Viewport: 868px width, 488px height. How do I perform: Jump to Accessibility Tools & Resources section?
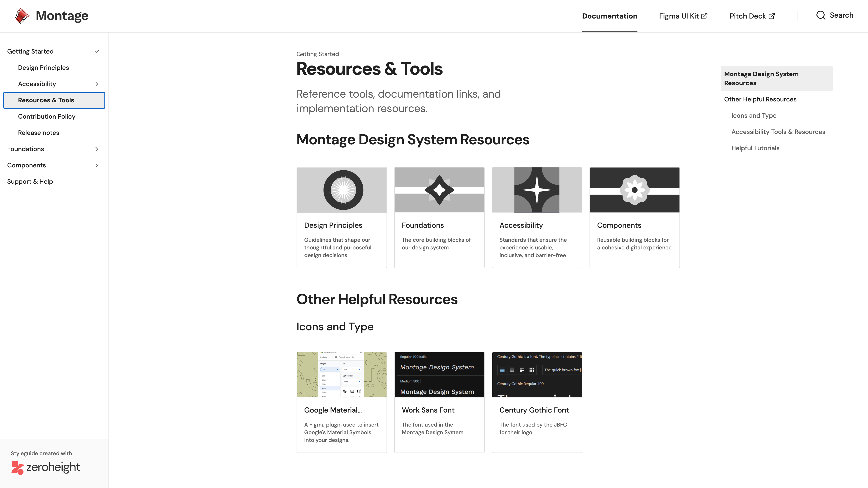pos(778,132)
